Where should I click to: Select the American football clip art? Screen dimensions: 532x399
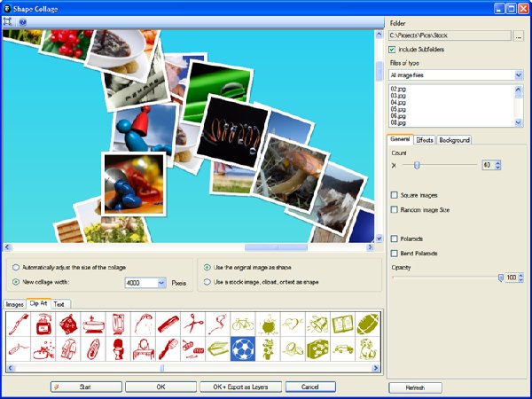click(368, 324)
